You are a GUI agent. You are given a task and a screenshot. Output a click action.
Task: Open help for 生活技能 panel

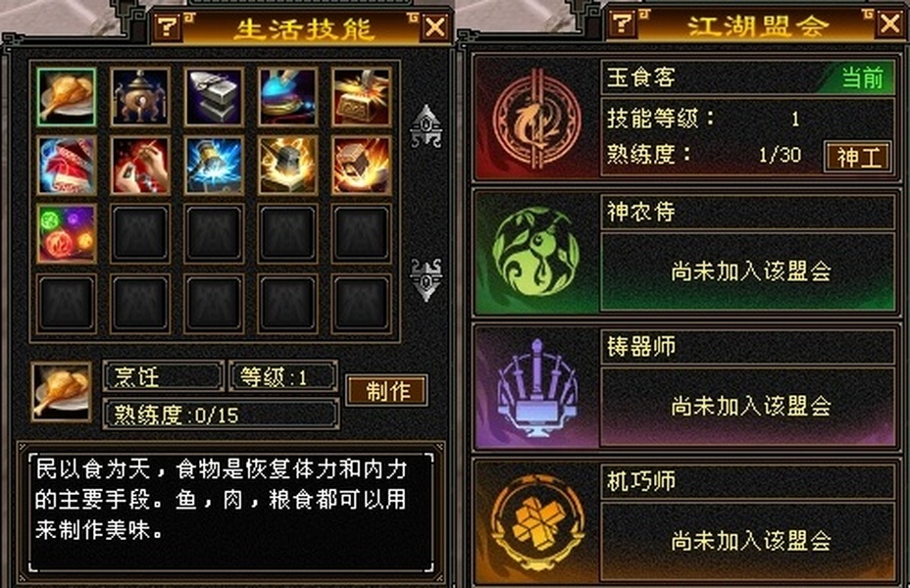coord(168,26)
